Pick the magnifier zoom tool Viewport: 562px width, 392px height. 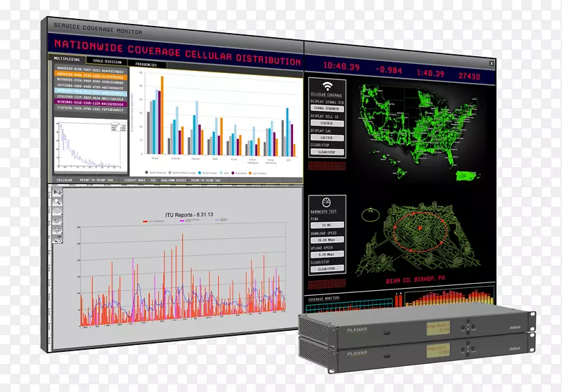click(x=58, y=202)
